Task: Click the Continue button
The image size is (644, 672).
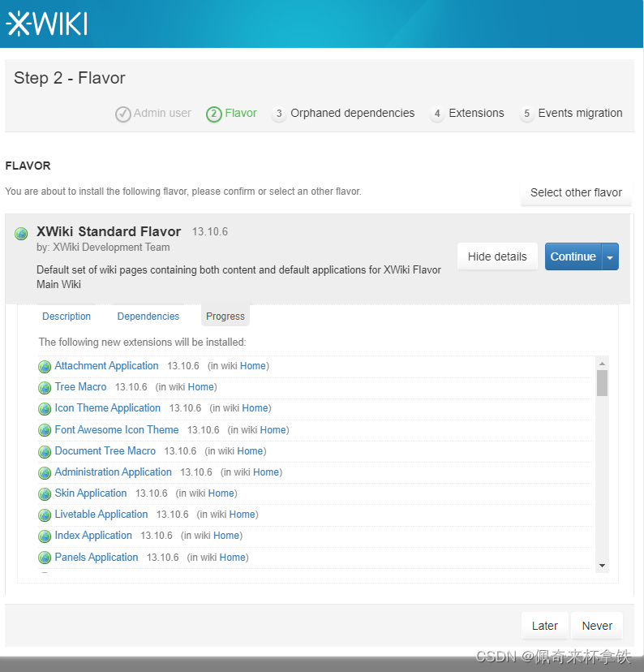Action: pyautogui.click(x=573, y=256)
